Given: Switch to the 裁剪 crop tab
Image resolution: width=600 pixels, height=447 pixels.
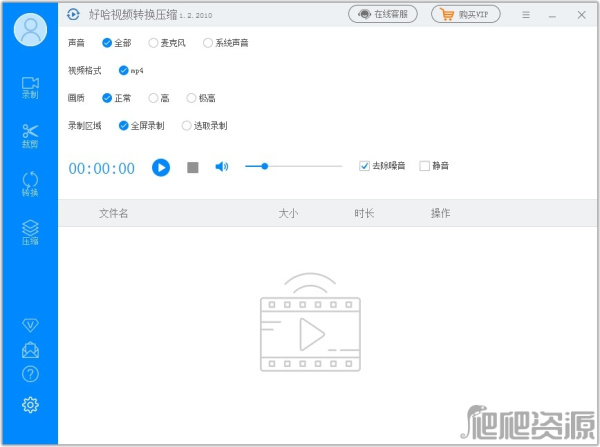Looking at the screenshot, I should pos(30,136).
